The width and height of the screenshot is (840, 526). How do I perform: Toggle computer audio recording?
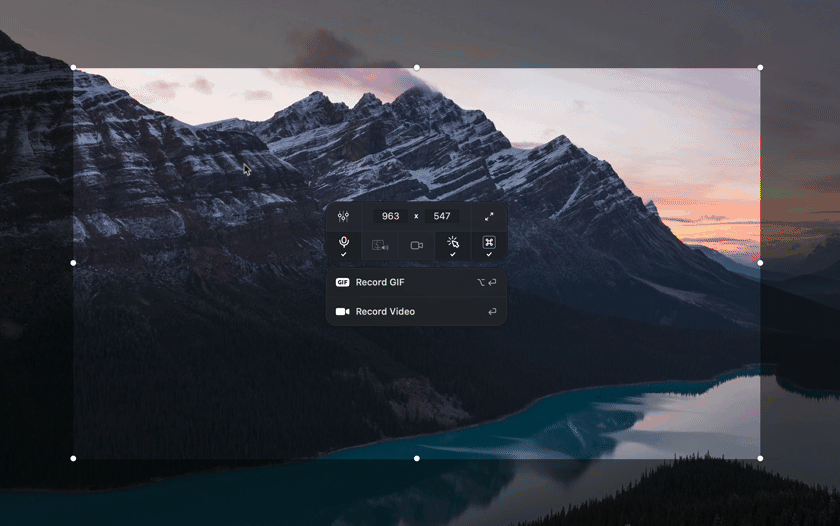click(x=380, y=246)
